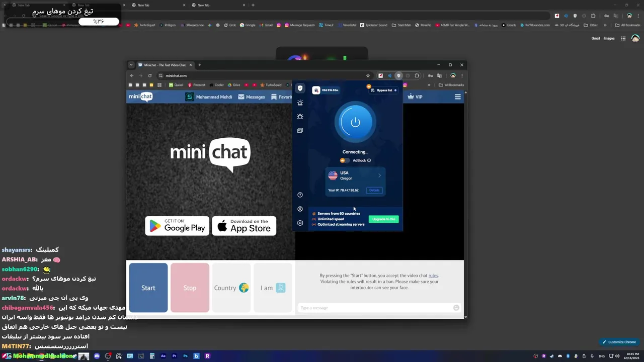The image size is (644, 362).
Task: Click the rules link
Action: (433, 276)
